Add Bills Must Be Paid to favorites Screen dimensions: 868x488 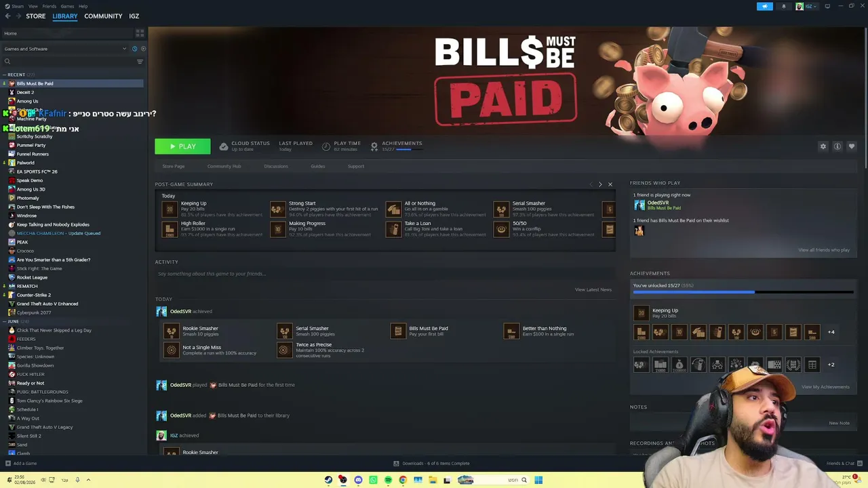852,146
